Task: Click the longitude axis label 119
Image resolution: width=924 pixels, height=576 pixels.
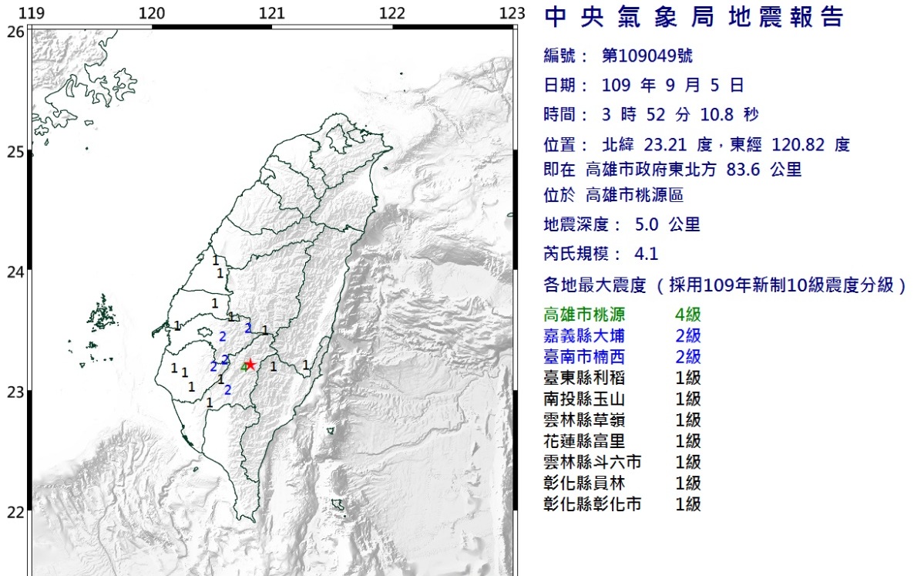Action: pos(32,12)
